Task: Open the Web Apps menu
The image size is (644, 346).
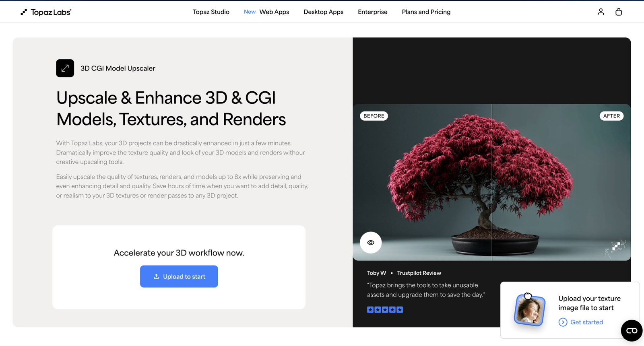Action: (274, 12)
